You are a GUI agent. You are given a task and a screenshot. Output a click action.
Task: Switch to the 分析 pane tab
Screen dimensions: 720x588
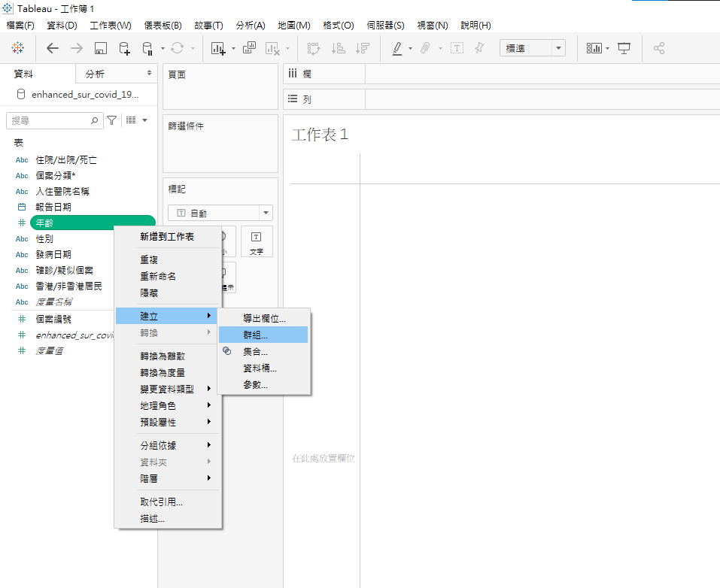96,74
